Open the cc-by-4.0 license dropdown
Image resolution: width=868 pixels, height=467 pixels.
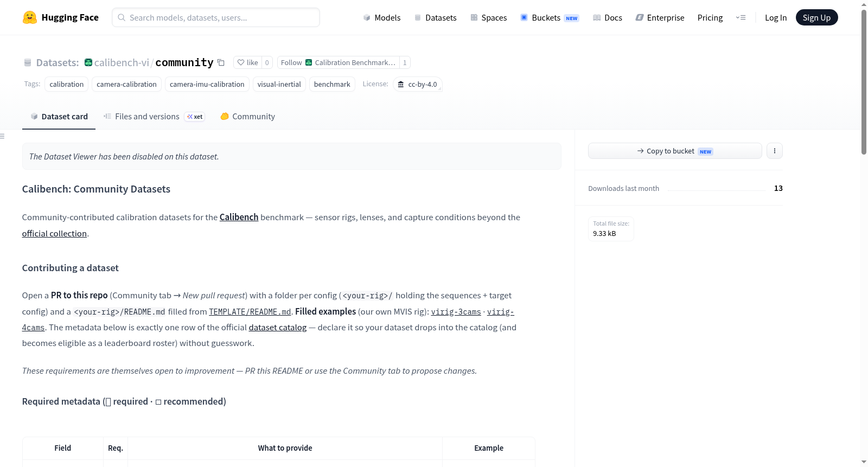pos(417,84)
